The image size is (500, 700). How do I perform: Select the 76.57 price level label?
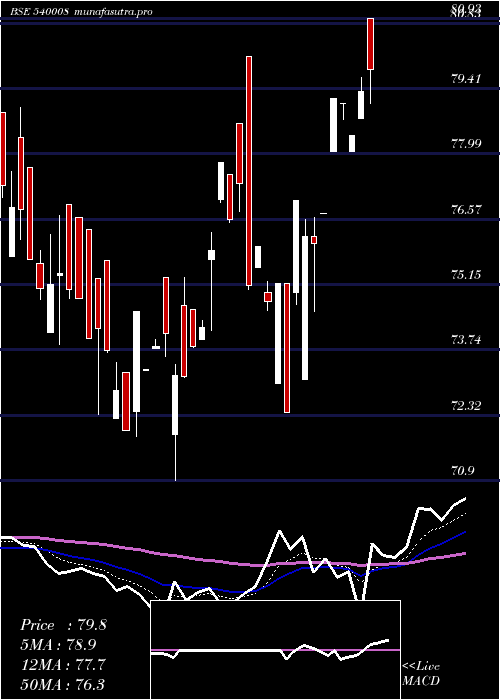467,210
